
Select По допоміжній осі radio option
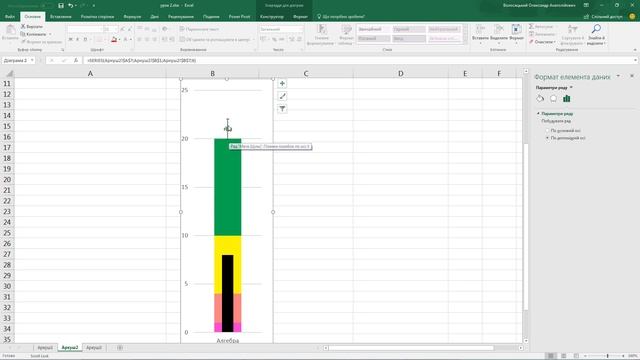[x=547, y=138]
